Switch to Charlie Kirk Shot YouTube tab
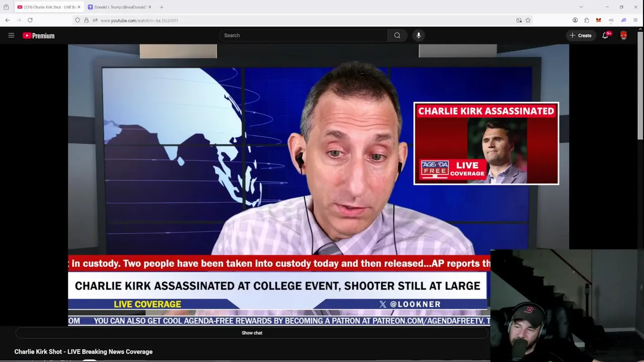 coord(49,7)
